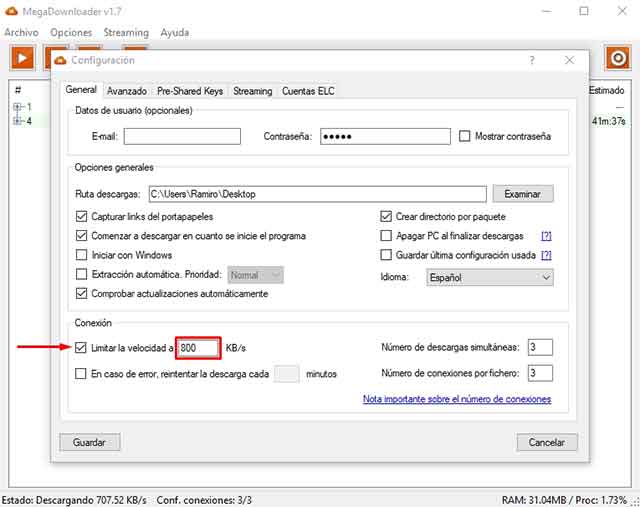Screen dimensions: 640x507
Task: Enable Mostrar contraseña checkbox
Action: (465, 136)
